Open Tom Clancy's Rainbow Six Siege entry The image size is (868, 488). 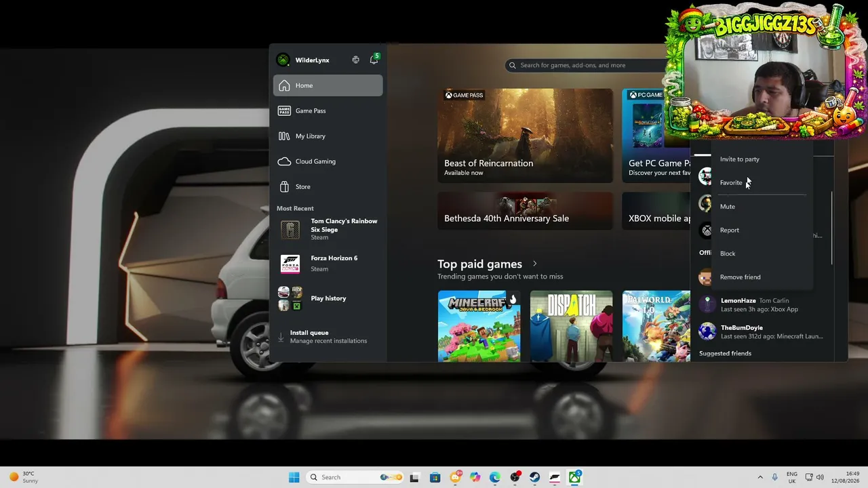(328, 230)
